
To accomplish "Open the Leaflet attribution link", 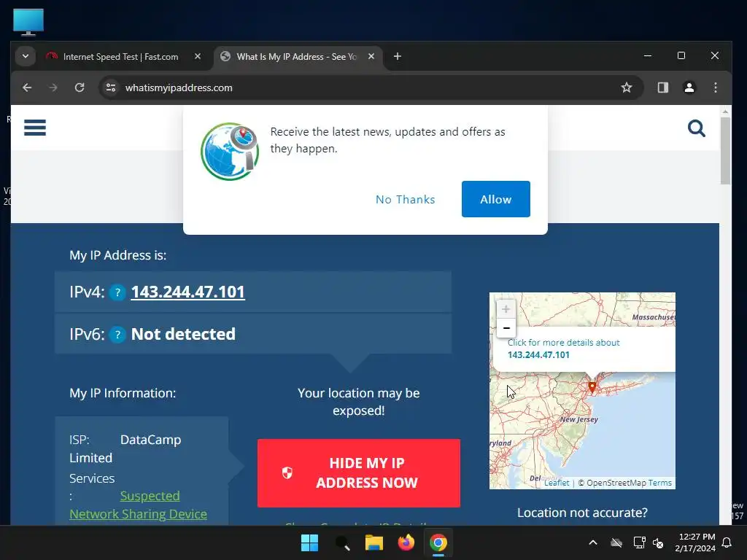I will click(x=557, y=483).
